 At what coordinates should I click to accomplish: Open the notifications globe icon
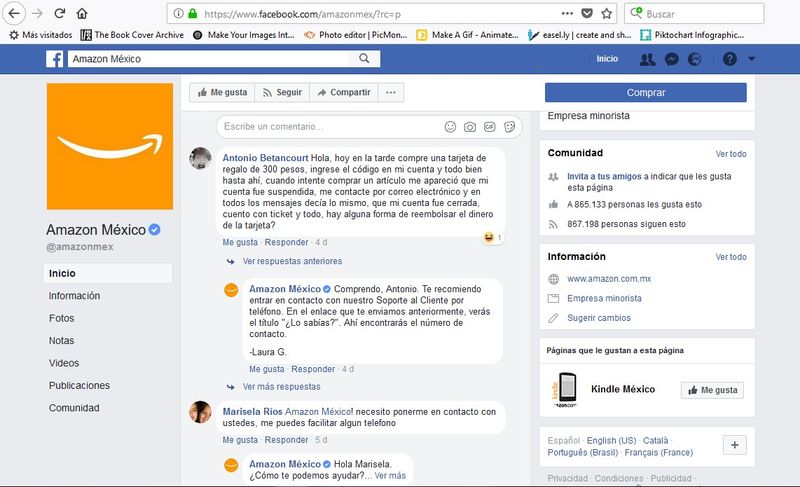[x=694, y=59]
